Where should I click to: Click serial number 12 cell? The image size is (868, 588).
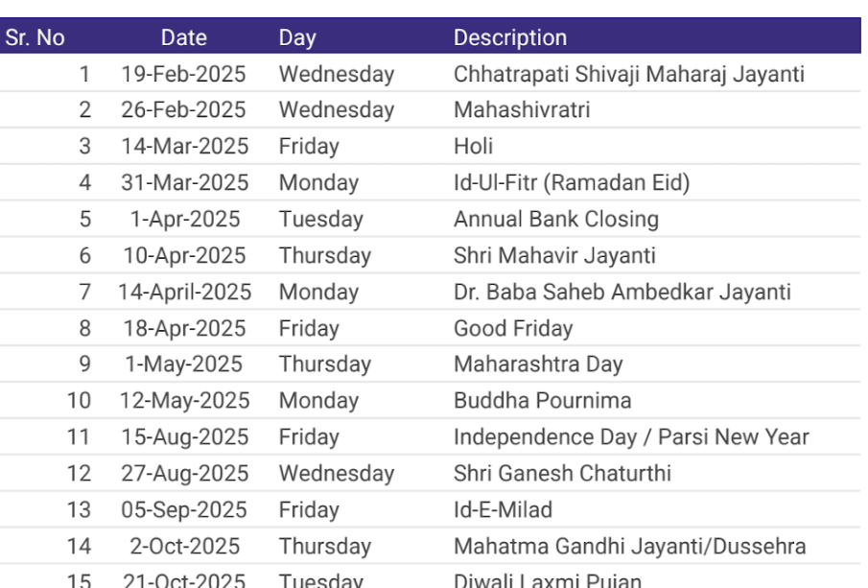click(x=79, y=474)
